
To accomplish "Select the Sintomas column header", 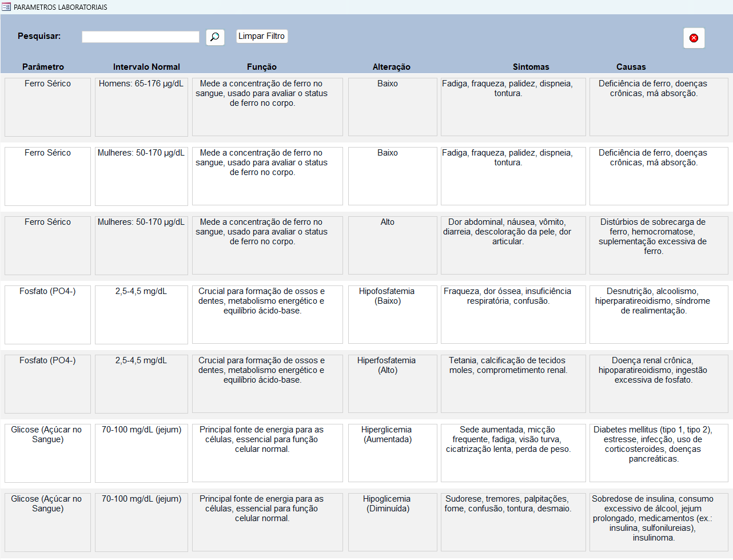I will 531,67.
